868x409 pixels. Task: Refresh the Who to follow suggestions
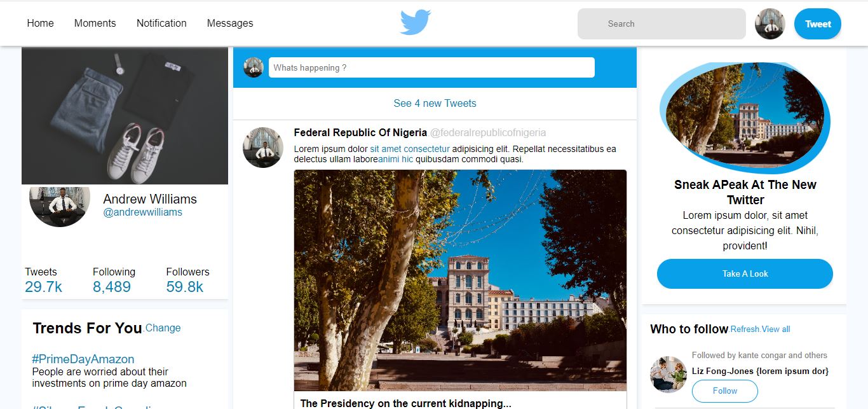[745, 329]
